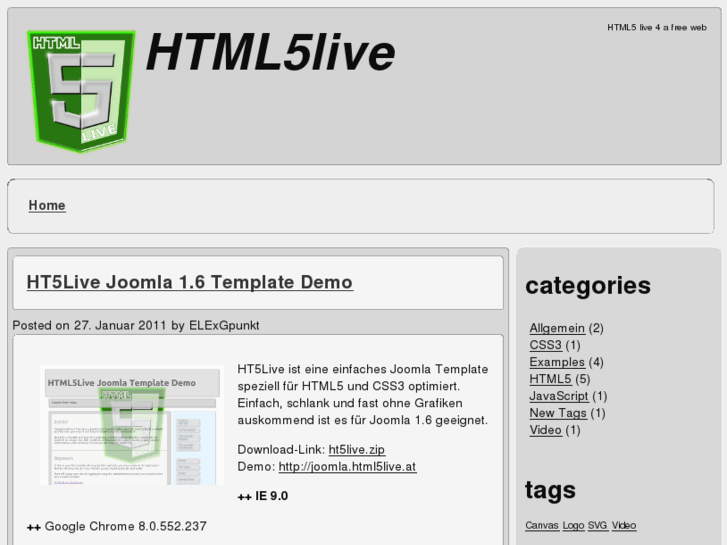
Task: Select the Video tag in tags
Action: pos(624,526)
